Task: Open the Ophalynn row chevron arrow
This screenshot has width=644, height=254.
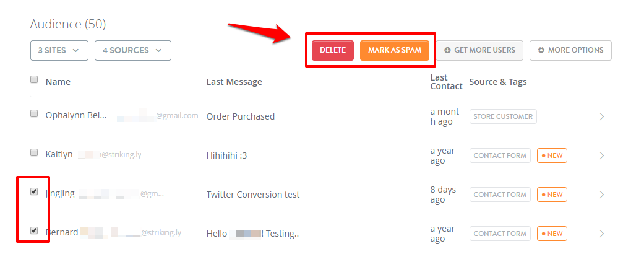Action: tap(602, 116)
